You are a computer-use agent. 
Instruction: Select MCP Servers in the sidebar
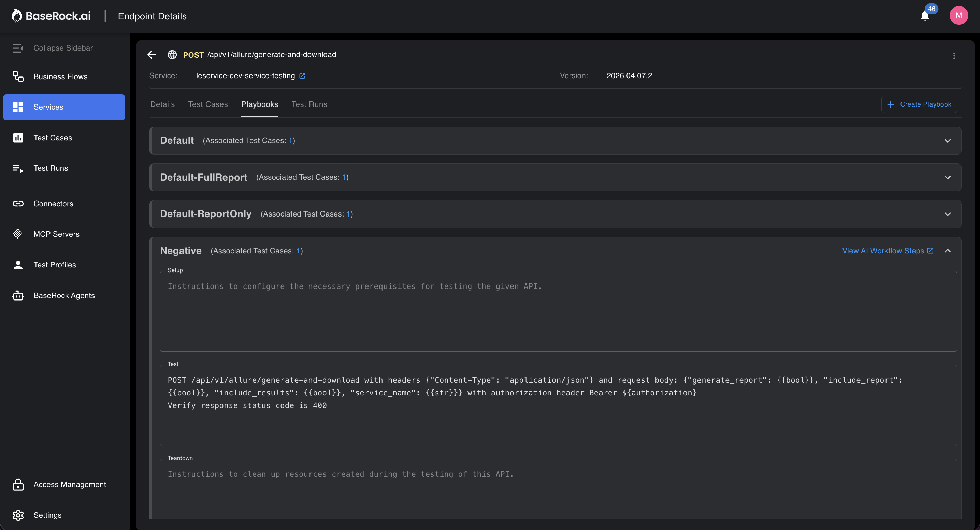[56, 234]
